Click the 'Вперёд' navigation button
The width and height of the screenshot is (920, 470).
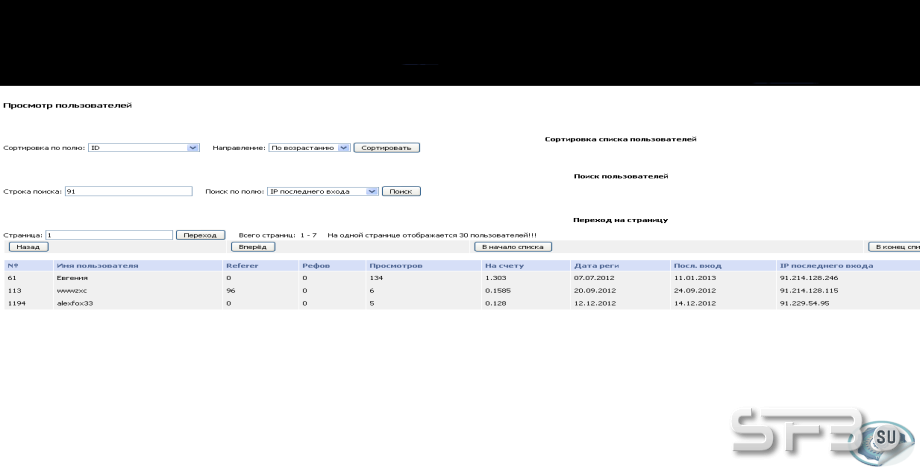(x=253, y=247)
